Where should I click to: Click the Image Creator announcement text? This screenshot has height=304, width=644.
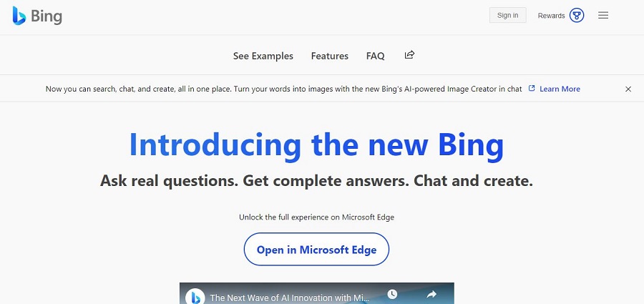coord(284,89)
